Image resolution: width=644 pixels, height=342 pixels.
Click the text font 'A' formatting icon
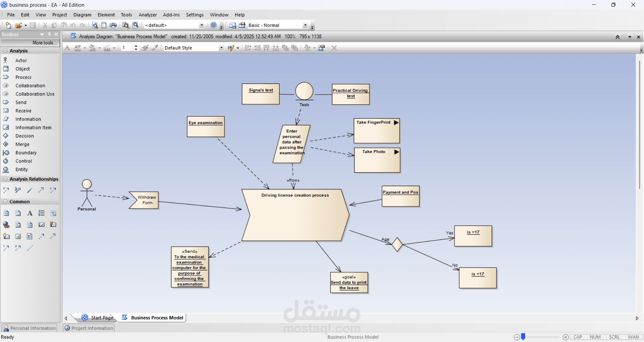67,48
